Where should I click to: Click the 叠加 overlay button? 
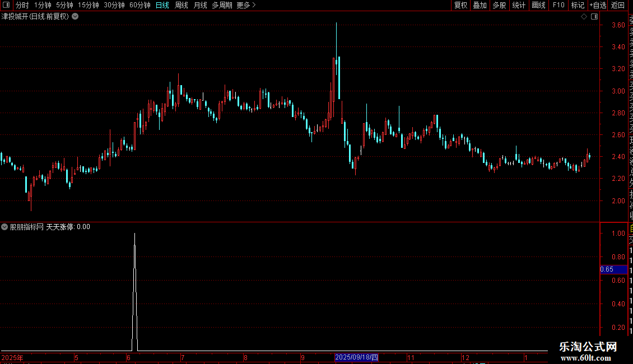click(480, 5)
